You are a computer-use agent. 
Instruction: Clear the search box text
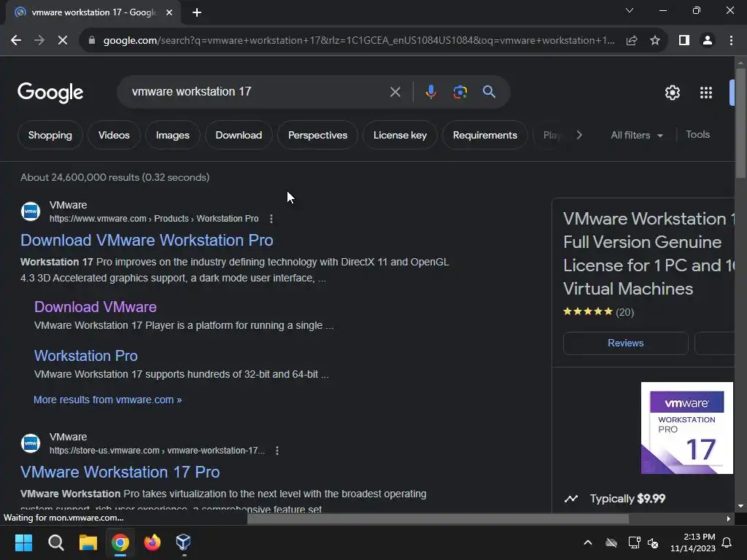click(395, 92)
